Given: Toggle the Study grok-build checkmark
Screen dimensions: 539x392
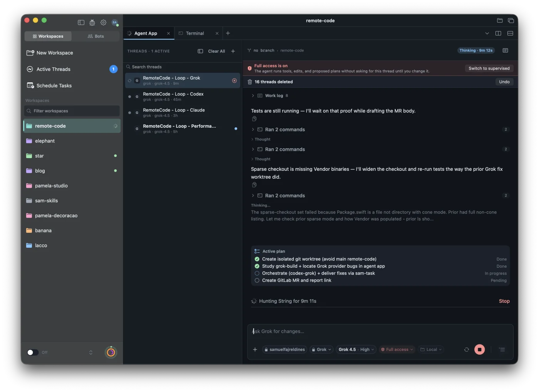Looking at the screenshot, I should 257,266.
